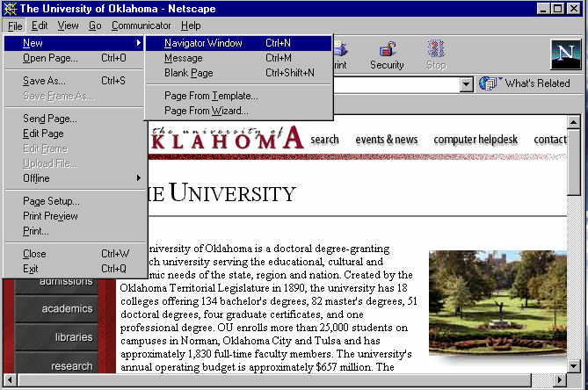Image resolution: width=588 pixels, height=390 pixels.
Task: Open the File menu
Action: coord(15,25)
